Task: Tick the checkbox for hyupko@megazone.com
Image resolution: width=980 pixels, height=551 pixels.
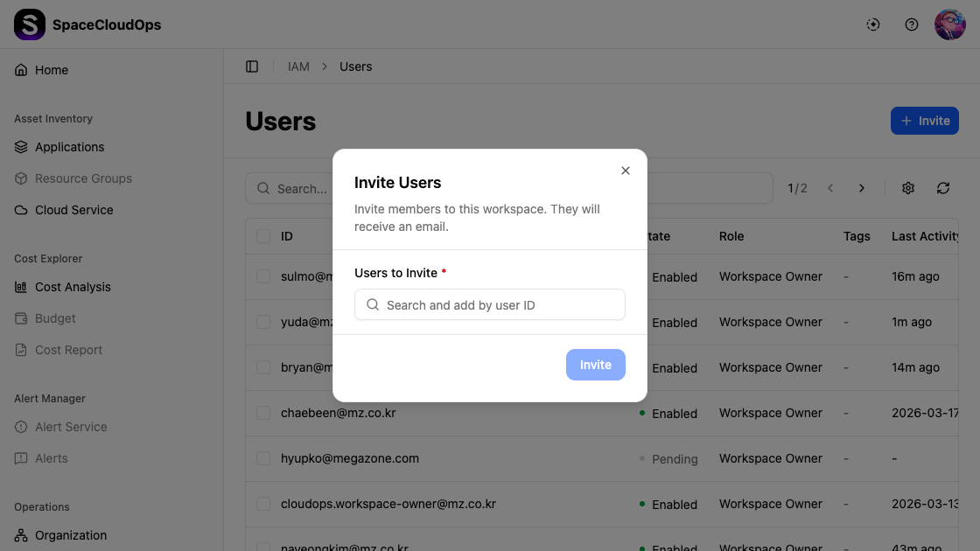Action: (263, 458)
